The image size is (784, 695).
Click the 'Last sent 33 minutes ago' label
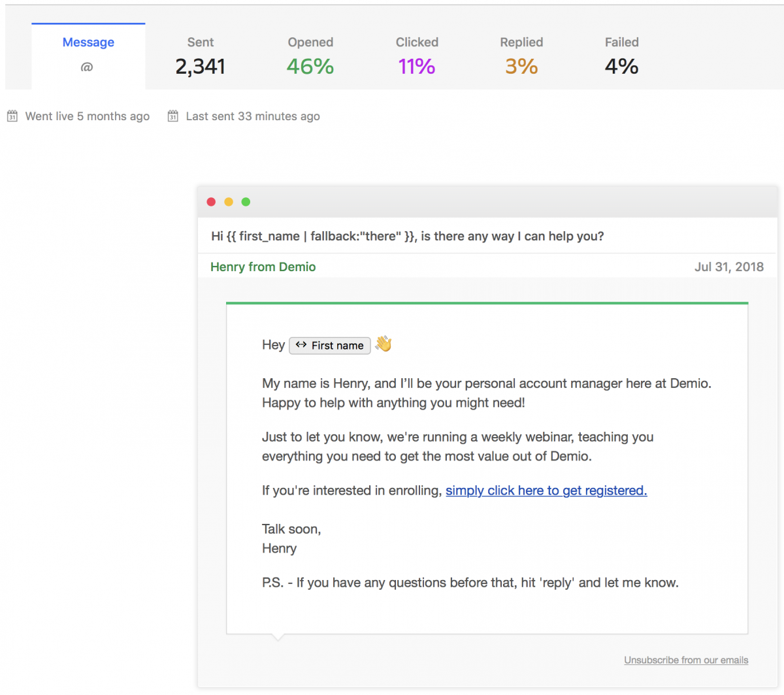click(x=253, y=116)
